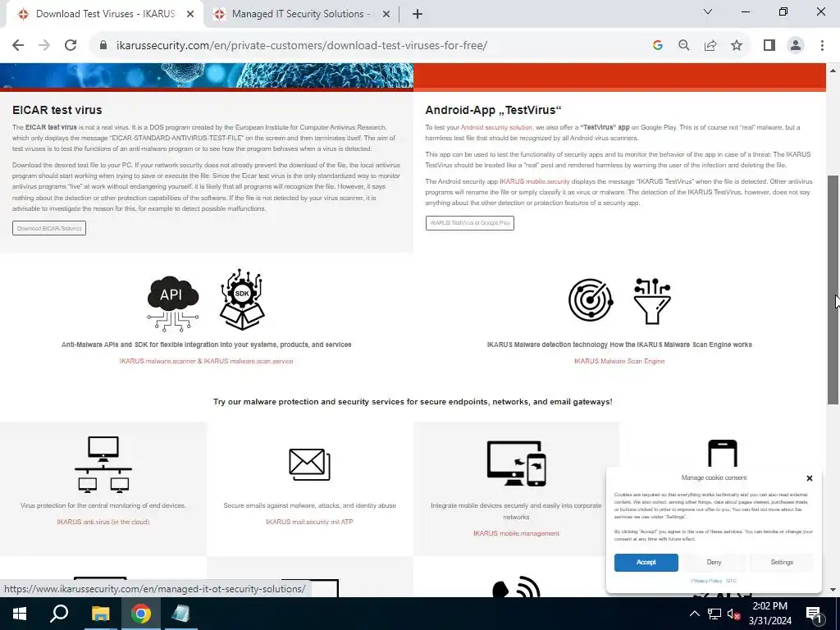This screenshot has width=840, height=630.
Task: Close the Download Test Viruses tab
Action: pos(190,15)
